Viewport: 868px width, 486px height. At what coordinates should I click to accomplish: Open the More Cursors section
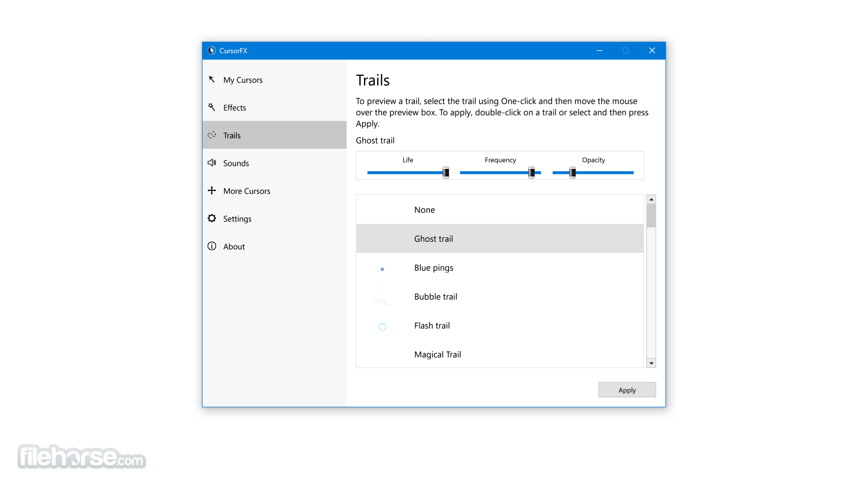pyautogui.click(x=274, y=191)
